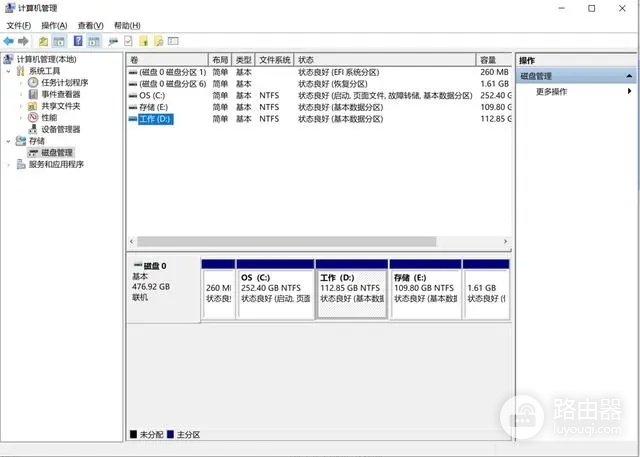The height and width of the screenshot is (457, 640).
Task: Click the Forward arrow toolbar icon
Action: point(23,41)
